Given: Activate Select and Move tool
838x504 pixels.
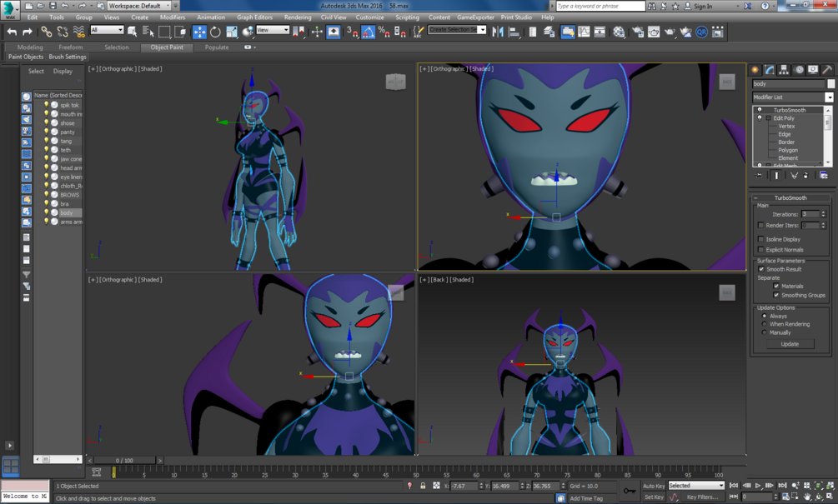Looking at the screenshot, I should pyautogui.click(x=199, y=32).
